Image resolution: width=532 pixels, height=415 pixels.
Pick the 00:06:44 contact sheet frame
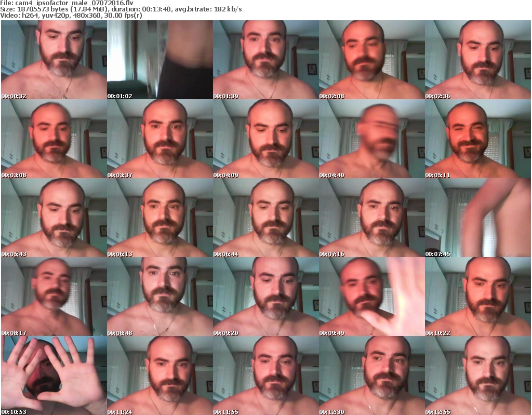tap(265, 218)
